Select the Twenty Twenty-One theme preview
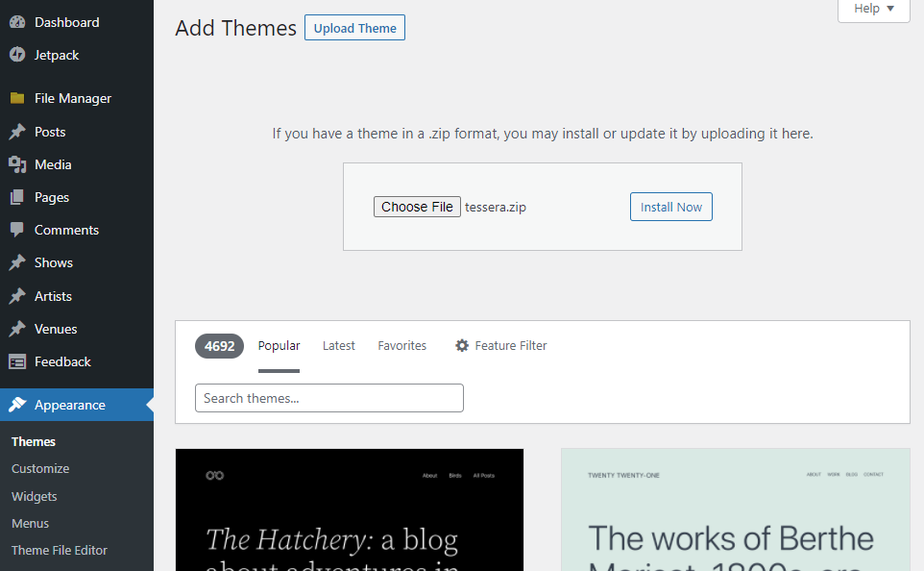Viewport: 924px width, 571px height. (x=736, y=509)
